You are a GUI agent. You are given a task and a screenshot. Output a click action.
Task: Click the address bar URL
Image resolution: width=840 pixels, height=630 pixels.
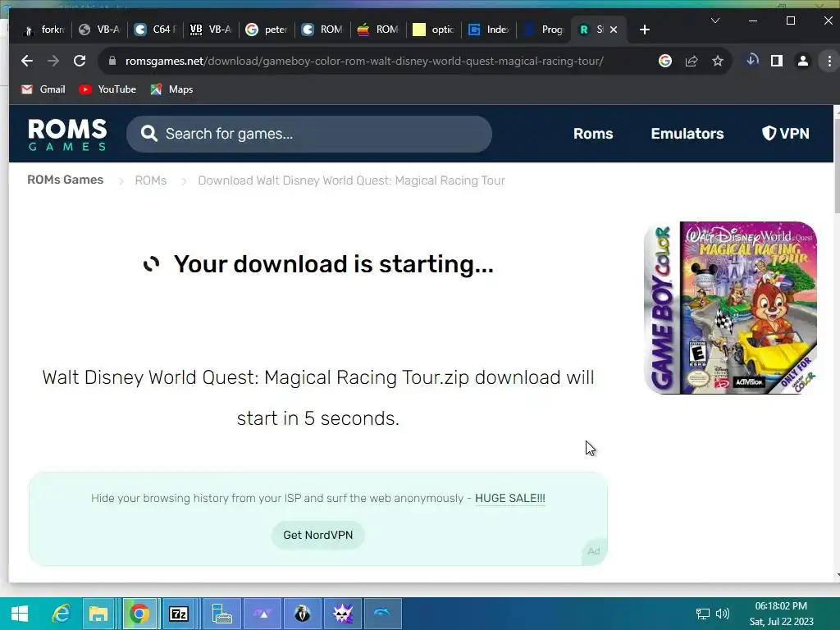(x=364, y=61)
